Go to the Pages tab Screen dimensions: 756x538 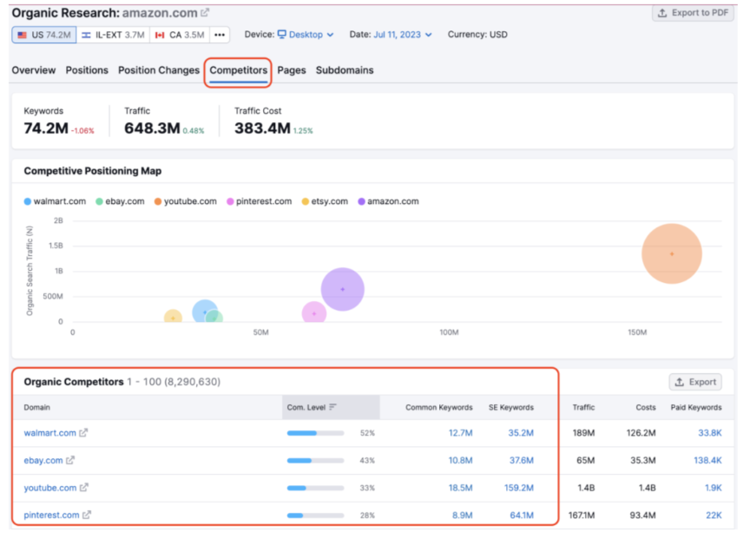coord(292,70)
